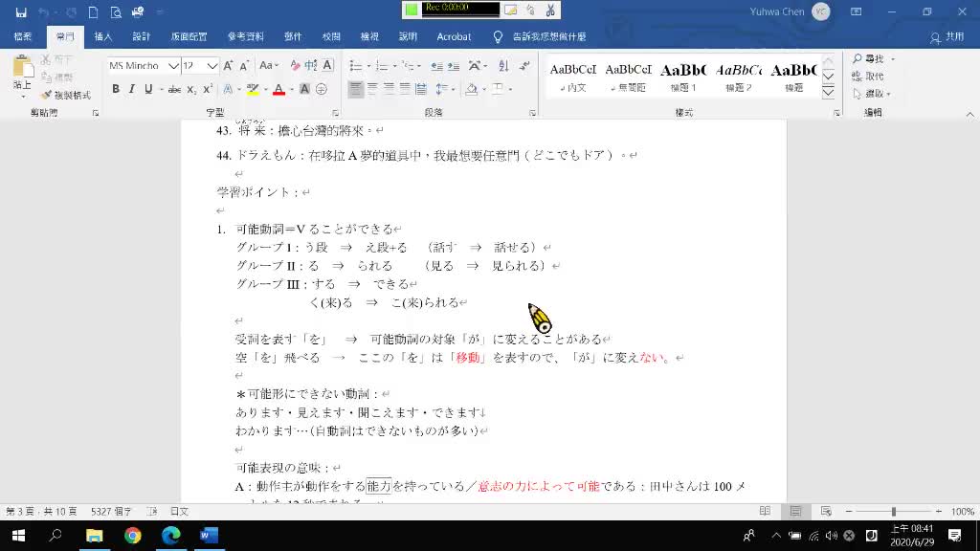This screenshot has width=980, height=551.
Task: Apply the 無間距 no spacing style
Action: click(x=628, y=77)
